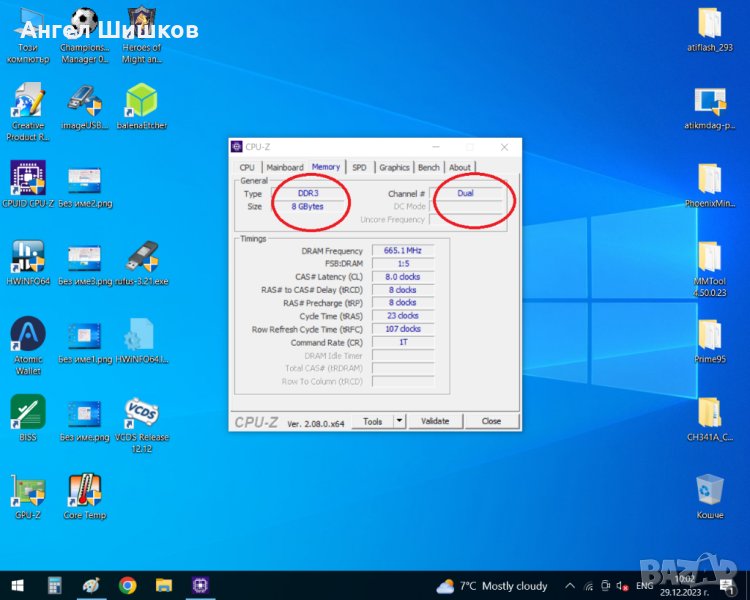Switch to the SPD tab
750x600 pixels.
(x=359, y=167)
